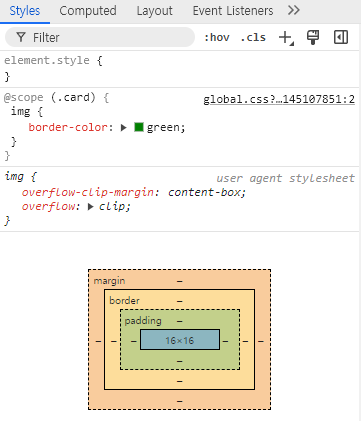Click the padding-top dash value
The width and height of the screenshot is (361, 421).
(180, 321)
